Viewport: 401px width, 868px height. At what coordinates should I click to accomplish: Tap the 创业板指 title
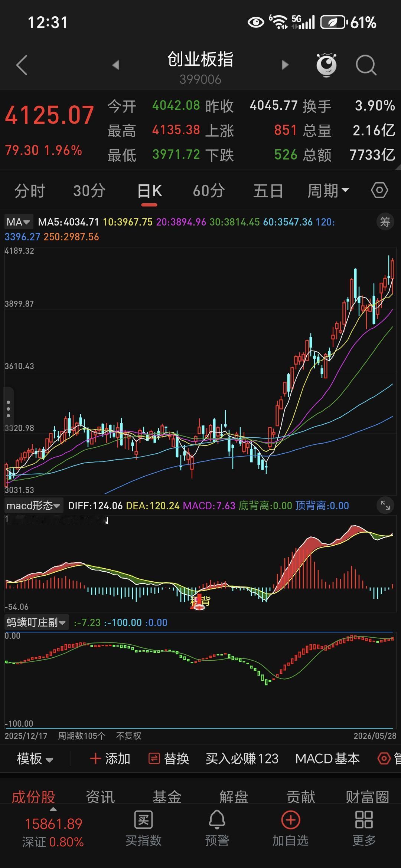pyautogui.click(x=200, y=59)
